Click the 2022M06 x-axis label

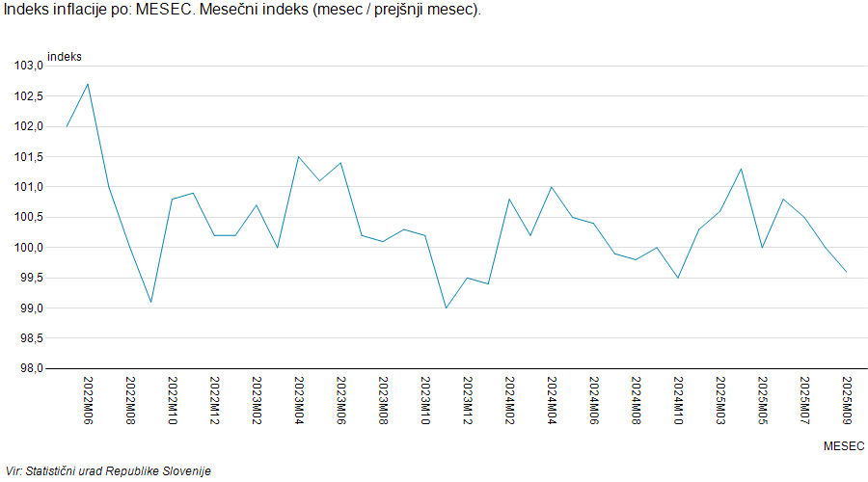click(88, 402)
